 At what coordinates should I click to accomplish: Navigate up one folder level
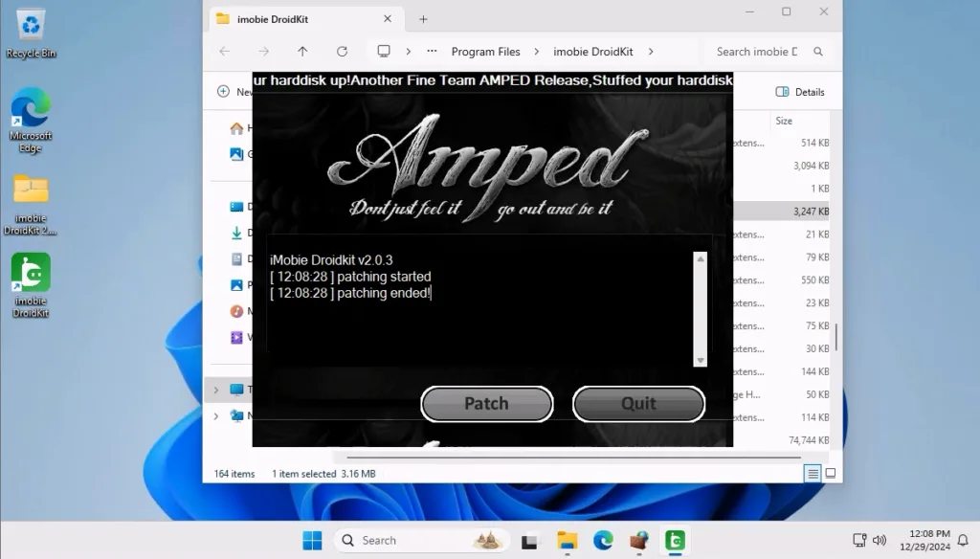point(302,52)
